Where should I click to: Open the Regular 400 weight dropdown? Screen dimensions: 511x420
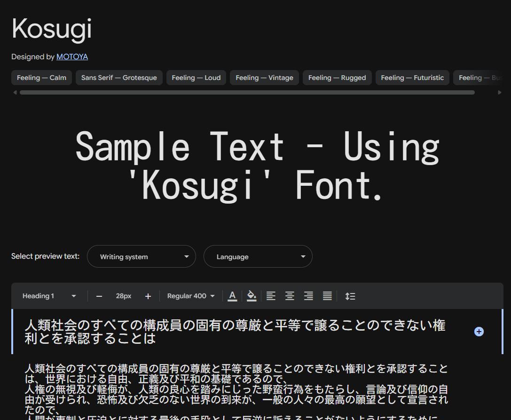click(191, 296)
